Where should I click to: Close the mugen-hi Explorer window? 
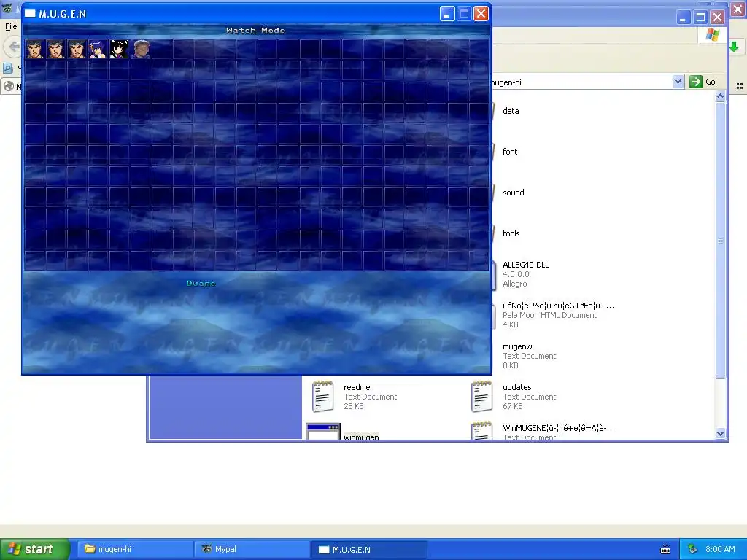[x=718, y=18]
